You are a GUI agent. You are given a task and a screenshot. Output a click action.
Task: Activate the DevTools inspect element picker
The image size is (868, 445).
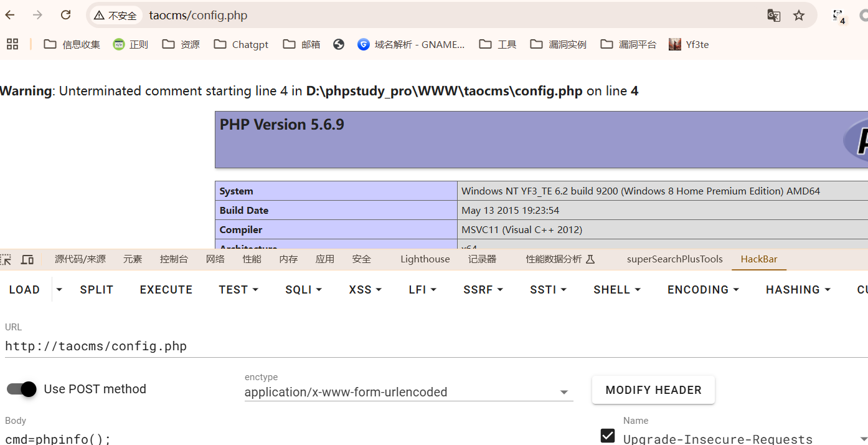click(x=6, y=259)
